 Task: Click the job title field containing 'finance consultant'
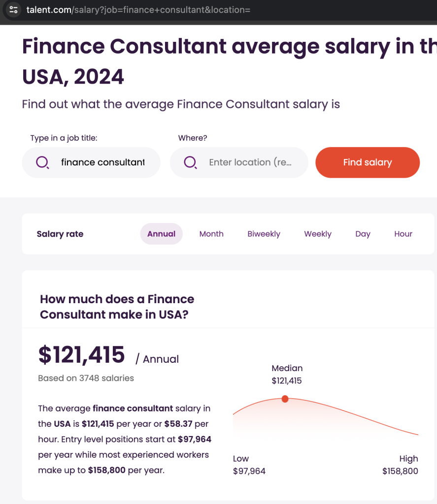tap(102, 162)
